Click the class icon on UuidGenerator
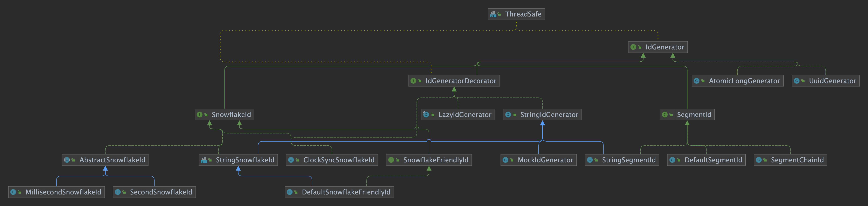Screen dimensions: 868x206 [797, 81]
